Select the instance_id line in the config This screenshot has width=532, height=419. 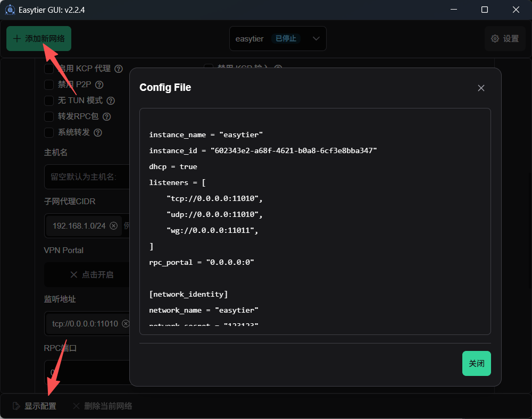263,150
